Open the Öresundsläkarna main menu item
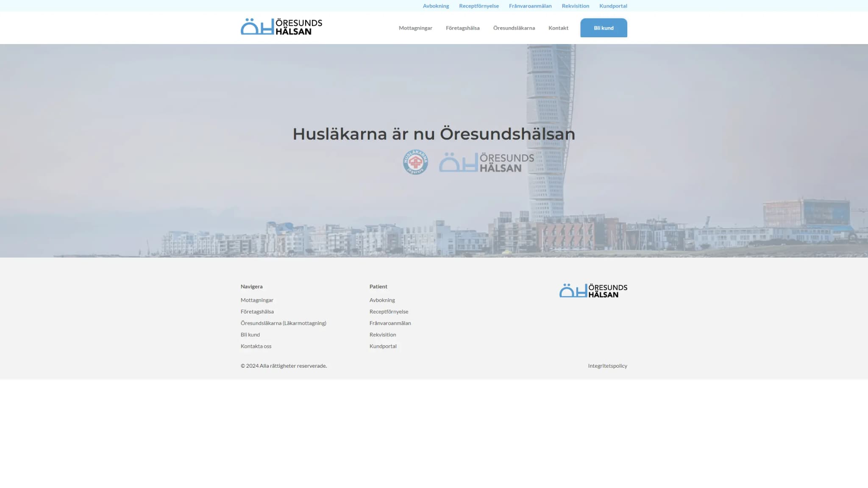868x488 pixels. 514,28
